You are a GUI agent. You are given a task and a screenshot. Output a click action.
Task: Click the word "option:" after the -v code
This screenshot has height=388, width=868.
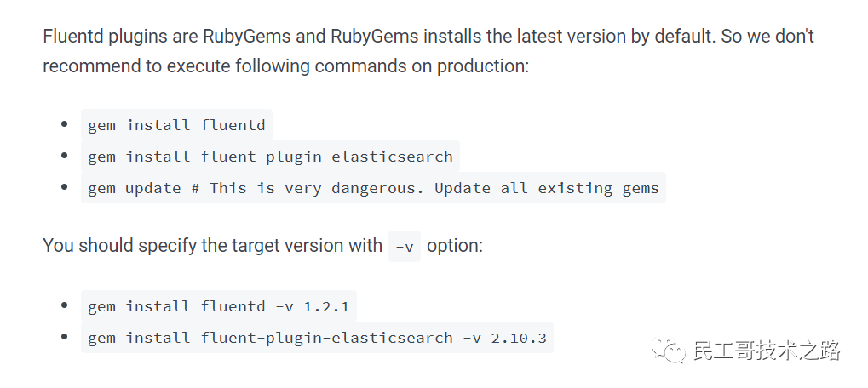coord(454,246)
